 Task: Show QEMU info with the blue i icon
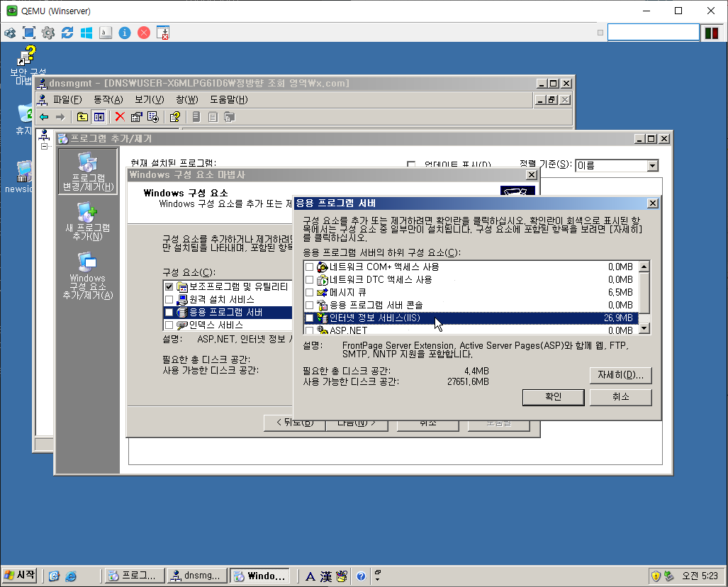point(125,33)
